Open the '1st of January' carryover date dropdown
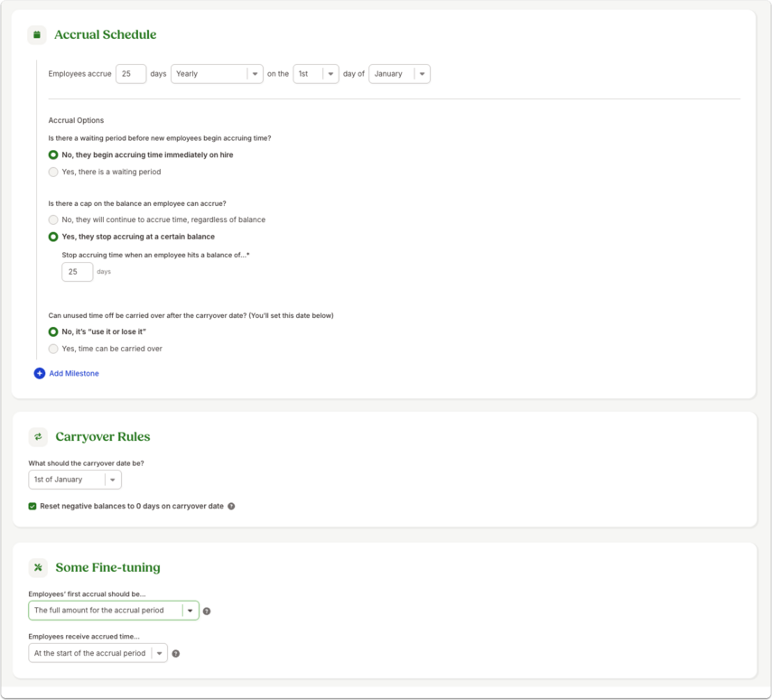The width and height of the screenshot is (772, 700). 75,480
